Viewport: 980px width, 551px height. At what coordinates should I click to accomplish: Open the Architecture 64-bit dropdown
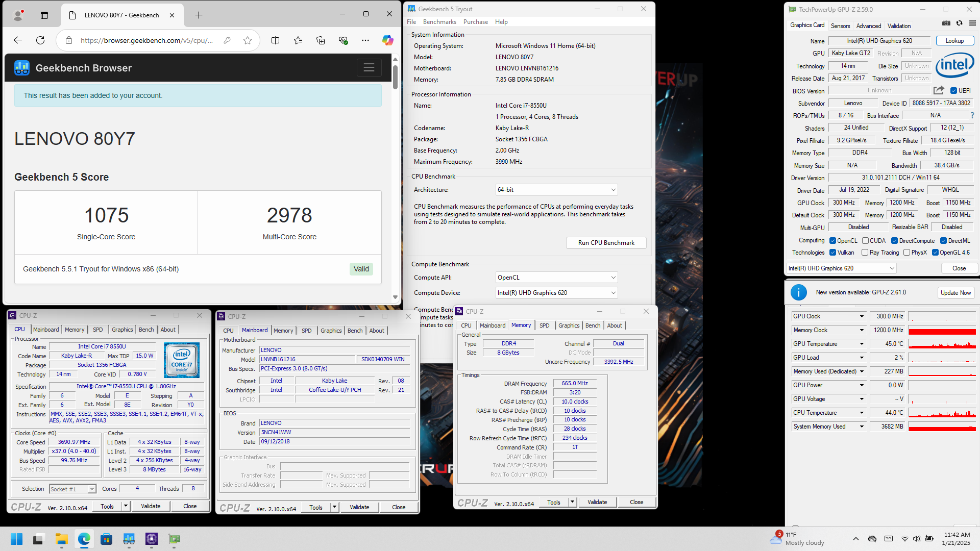pyautogui.click(x=556, y=190)
